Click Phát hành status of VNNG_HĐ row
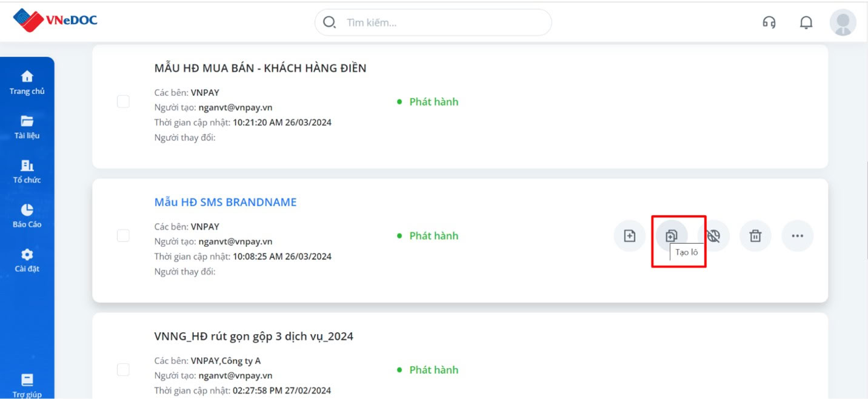Image resolution: width=868 pixels, height=399 pixels. pyautogui.click(x=428, y=370)
